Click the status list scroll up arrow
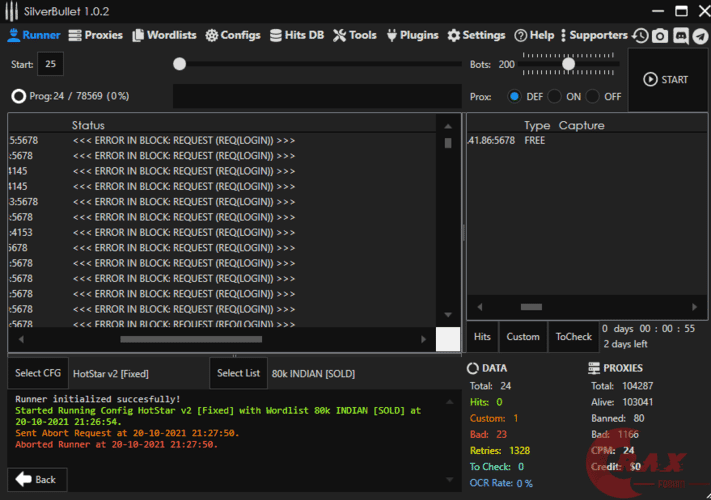 [448, 126]
